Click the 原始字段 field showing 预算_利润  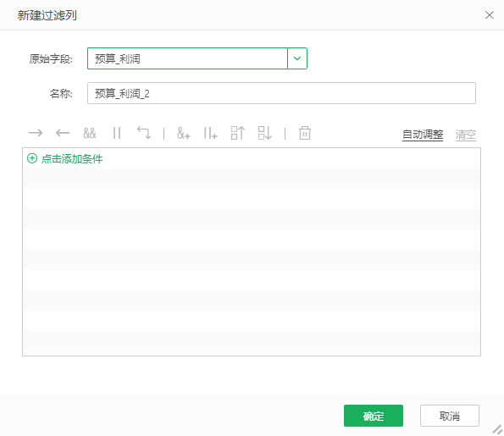tap(187, 58)
